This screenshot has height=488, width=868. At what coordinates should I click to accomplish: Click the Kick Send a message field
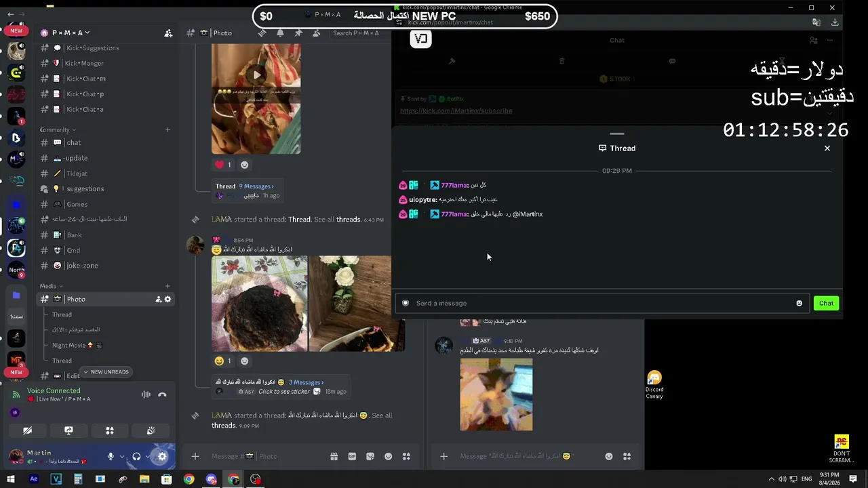[603, 303]
